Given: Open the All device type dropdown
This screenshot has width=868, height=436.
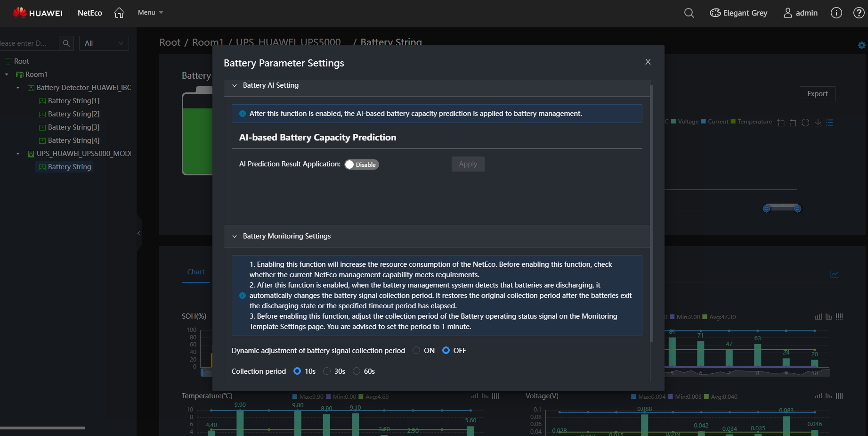Looking at the screenshot, I should pyautogui.click(x=104, y=43).
